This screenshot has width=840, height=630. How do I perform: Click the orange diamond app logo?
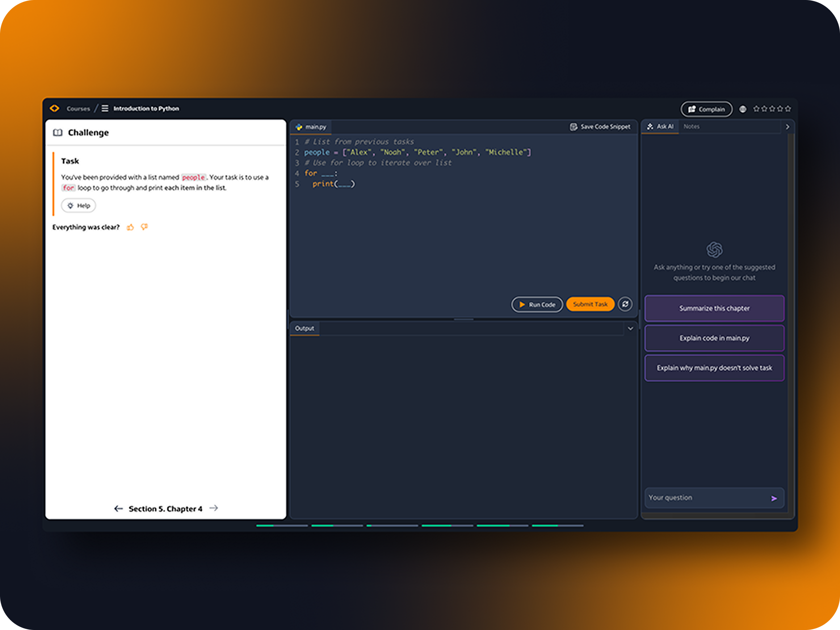55,108
